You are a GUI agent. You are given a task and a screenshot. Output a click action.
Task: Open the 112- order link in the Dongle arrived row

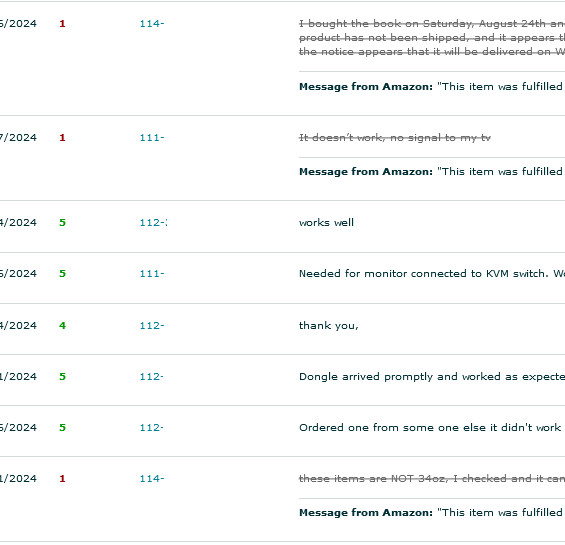click(151, 377)
